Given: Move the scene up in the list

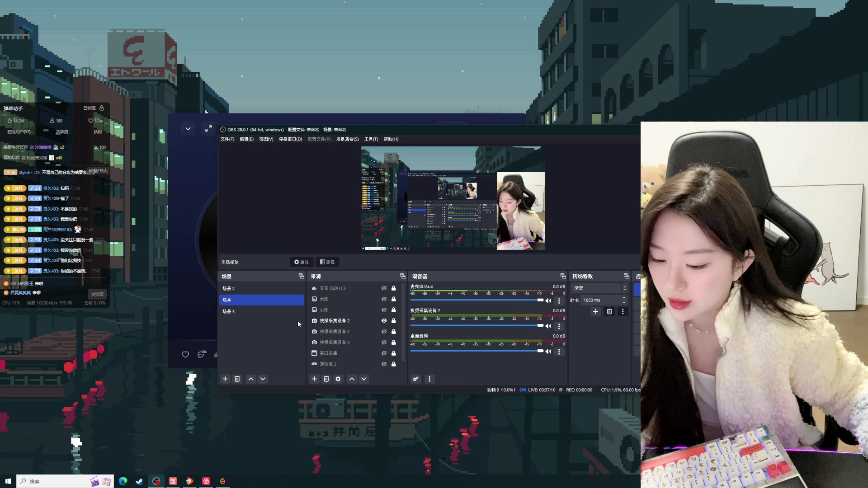Looking at the screenshot, I should pyautogui.click(x=251, y=379).
